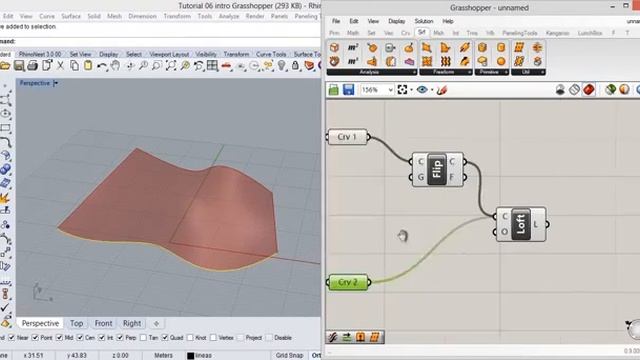Open a file with Rhino's folder icon
640x360 pixels.
[5, 65]
